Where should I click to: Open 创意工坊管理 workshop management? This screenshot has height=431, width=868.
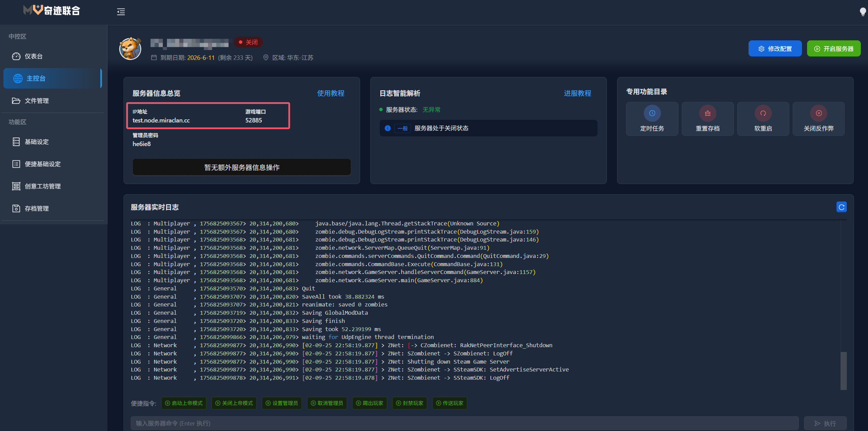pyautogui.click(x=42, y=186)
